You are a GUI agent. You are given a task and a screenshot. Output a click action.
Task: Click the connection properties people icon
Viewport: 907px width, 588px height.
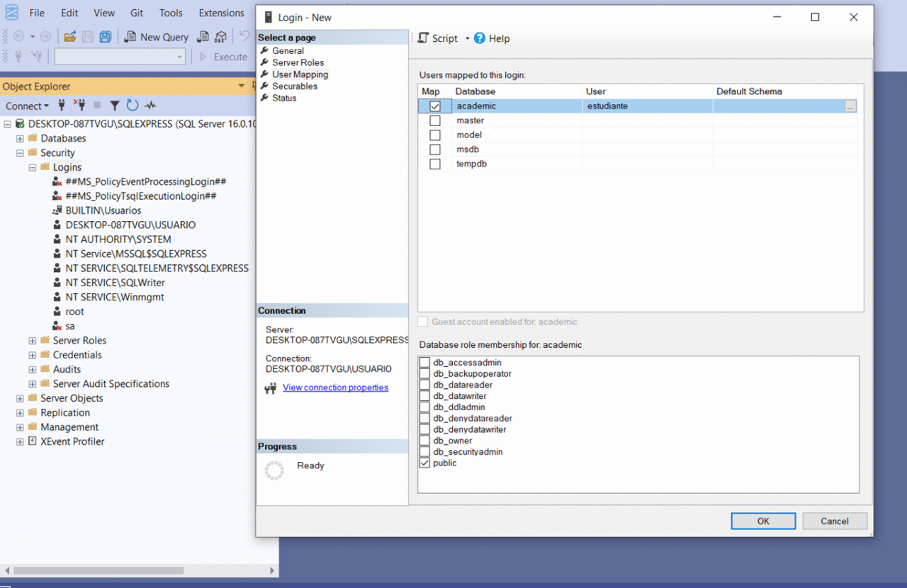[x=270, y=388]
